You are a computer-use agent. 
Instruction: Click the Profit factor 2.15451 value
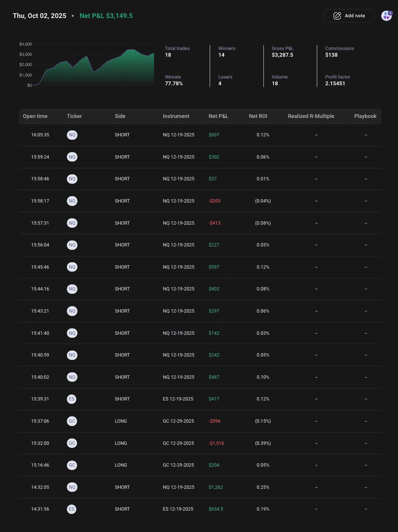335,83
